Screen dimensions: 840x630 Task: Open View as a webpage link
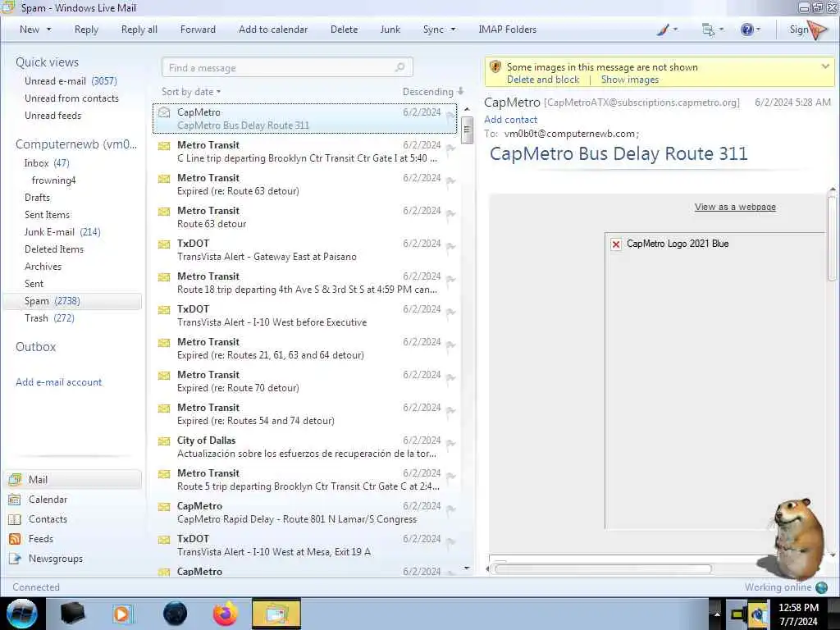(735, 207)
